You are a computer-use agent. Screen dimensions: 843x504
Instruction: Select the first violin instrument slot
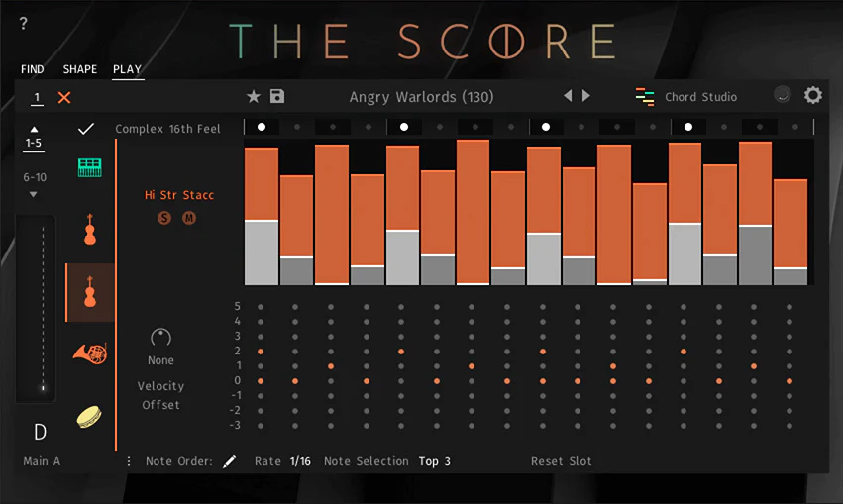pyautogui.click(x=90, y=231)
